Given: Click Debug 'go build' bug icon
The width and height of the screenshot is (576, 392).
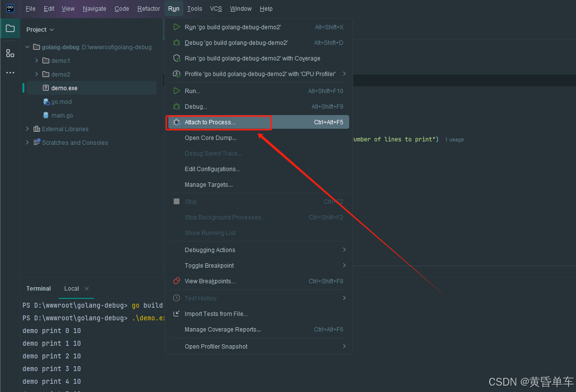Looking at the screenshot, I should tap(177, 42).
